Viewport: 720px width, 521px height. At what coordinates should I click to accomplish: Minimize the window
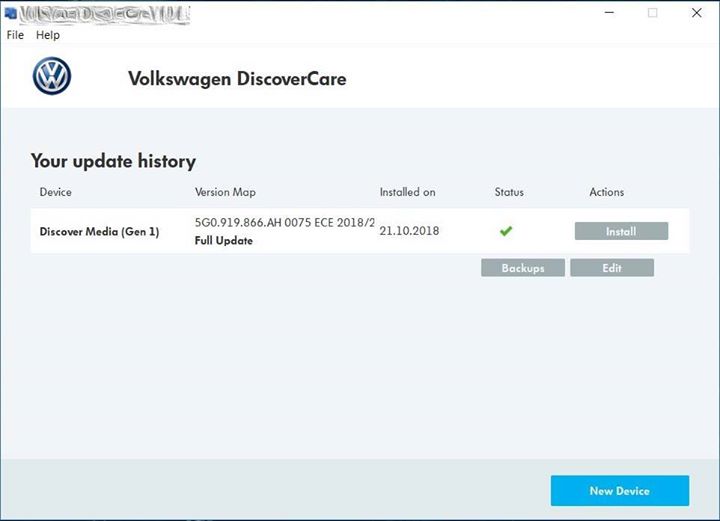[609, 13]
